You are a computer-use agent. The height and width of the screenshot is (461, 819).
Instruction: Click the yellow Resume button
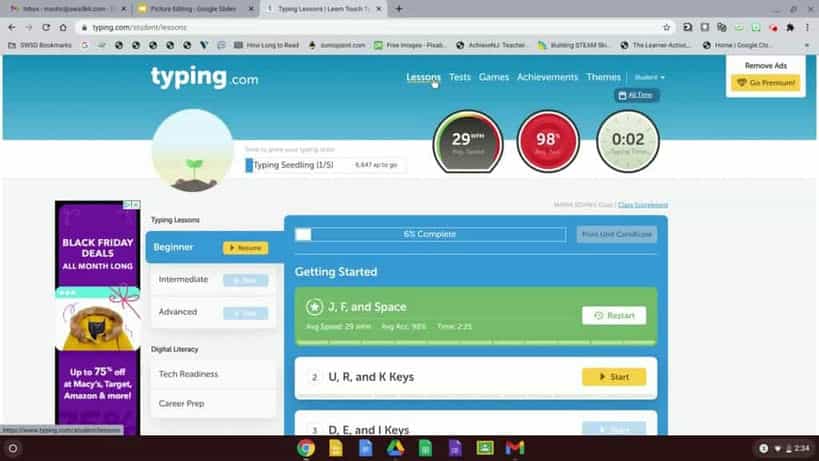pos(245,247)
